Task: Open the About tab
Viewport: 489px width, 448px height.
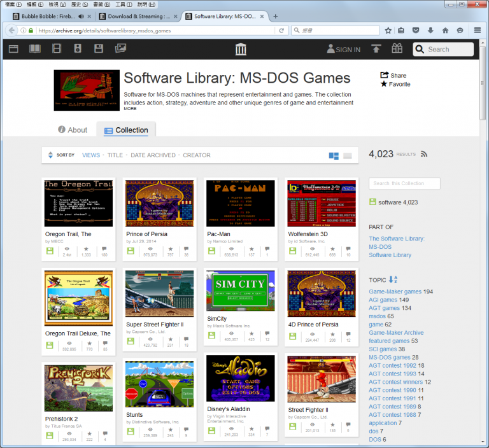Action: (x=73, y=130)
